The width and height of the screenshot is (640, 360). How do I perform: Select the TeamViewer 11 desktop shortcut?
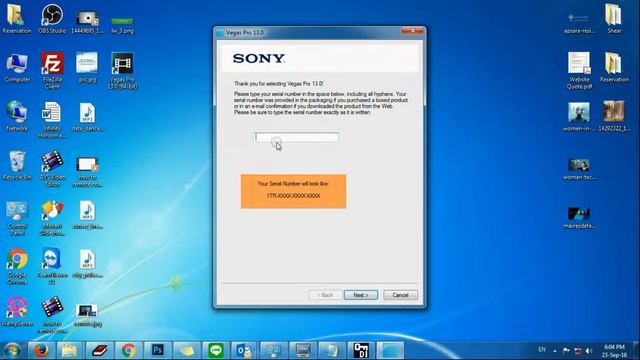pos(52,266)
